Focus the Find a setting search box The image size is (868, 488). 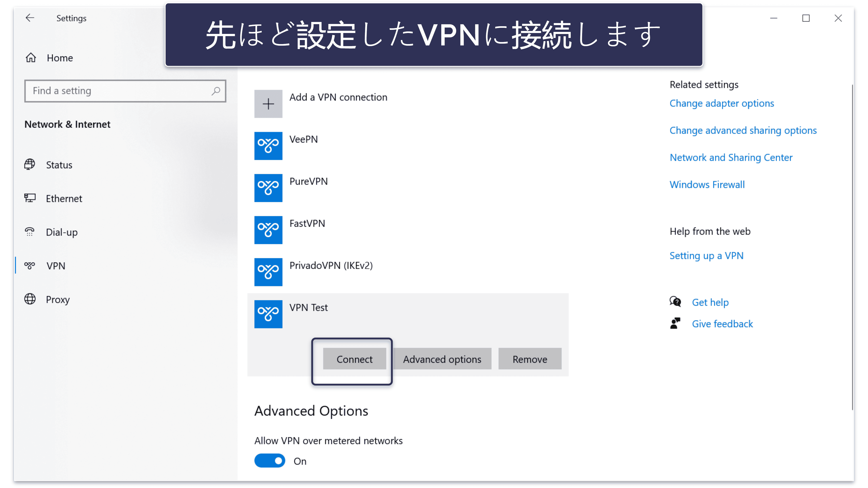pos(125,91)
